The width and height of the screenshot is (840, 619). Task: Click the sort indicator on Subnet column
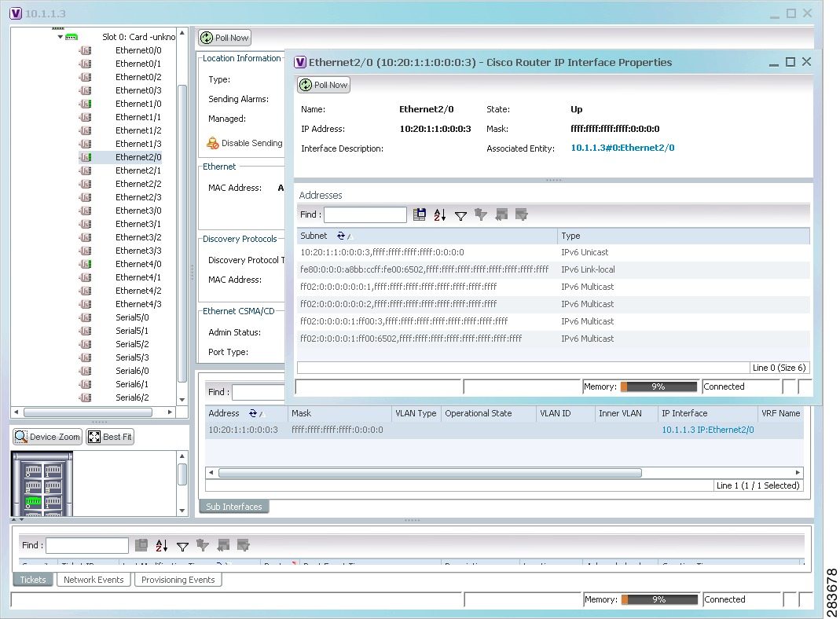[343, 236]
